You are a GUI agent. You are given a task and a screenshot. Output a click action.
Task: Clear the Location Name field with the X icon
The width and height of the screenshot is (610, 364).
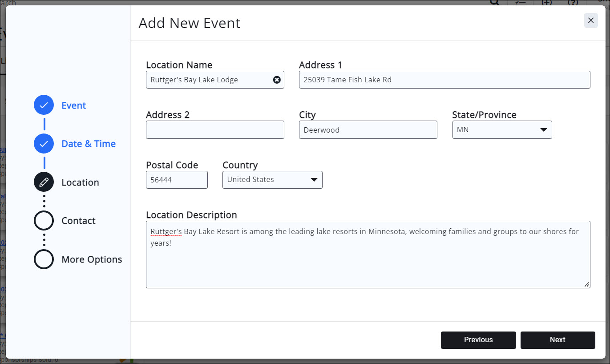point(277,80)
